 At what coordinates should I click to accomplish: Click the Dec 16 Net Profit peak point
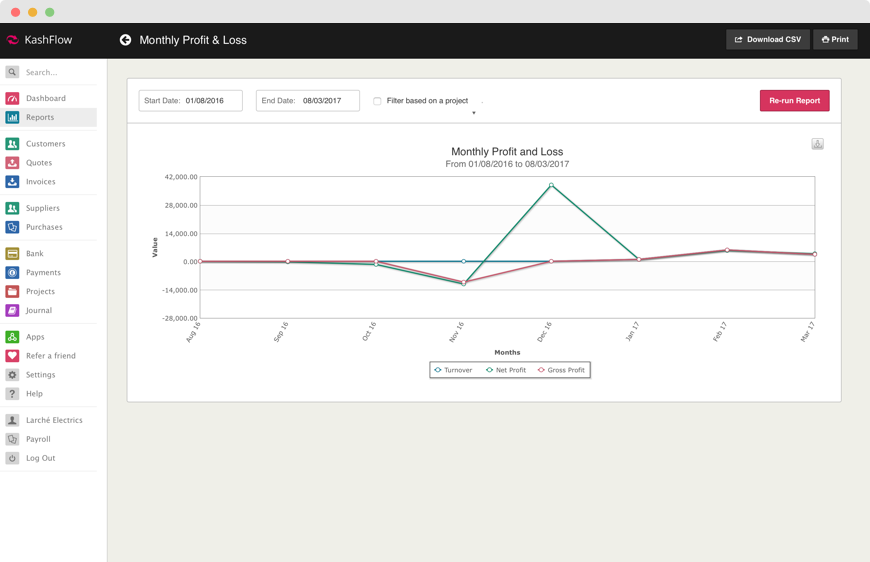[x=551, y=185]
